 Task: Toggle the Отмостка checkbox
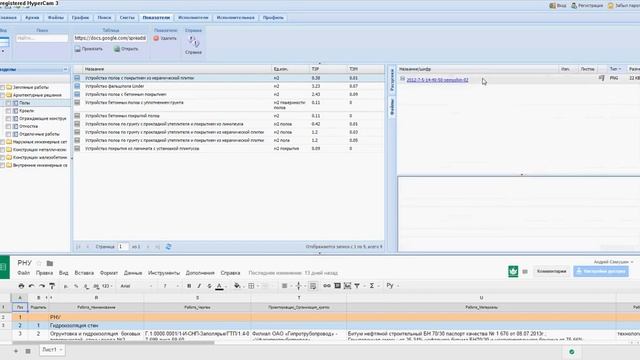pyautogui.click(x=8, y=126)
